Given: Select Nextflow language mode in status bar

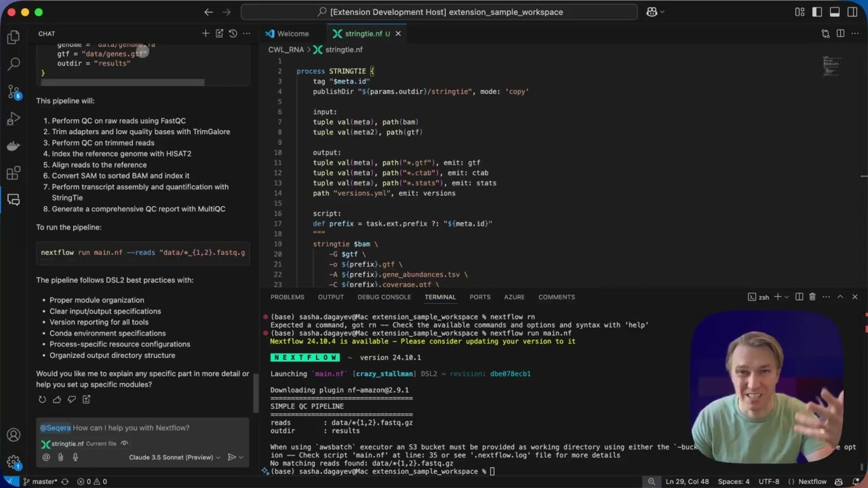Looking at the screenshot, I should click(812, 481).
